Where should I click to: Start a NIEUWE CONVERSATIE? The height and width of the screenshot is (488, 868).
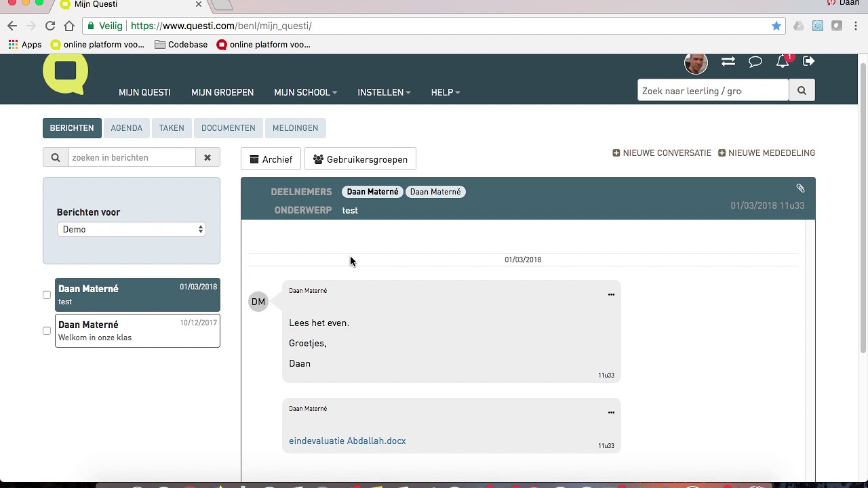coord(662,153)
